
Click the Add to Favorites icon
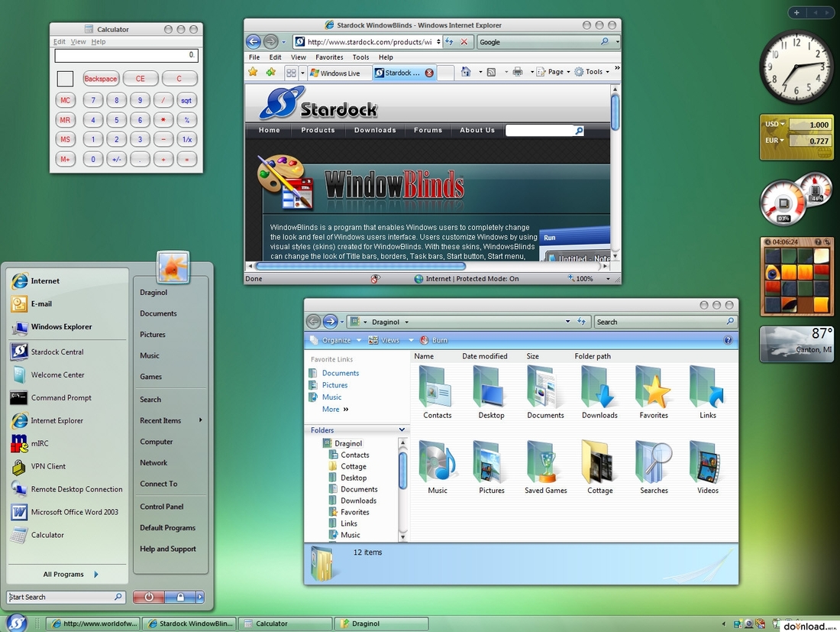[271, 72]
